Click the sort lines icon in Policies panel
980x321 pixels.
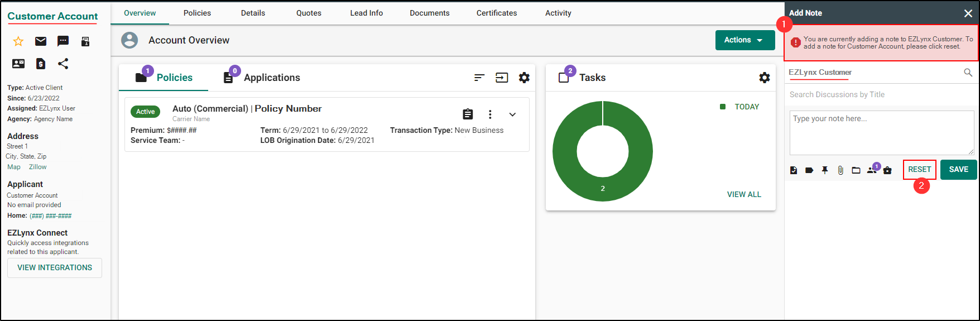[479, 78]
